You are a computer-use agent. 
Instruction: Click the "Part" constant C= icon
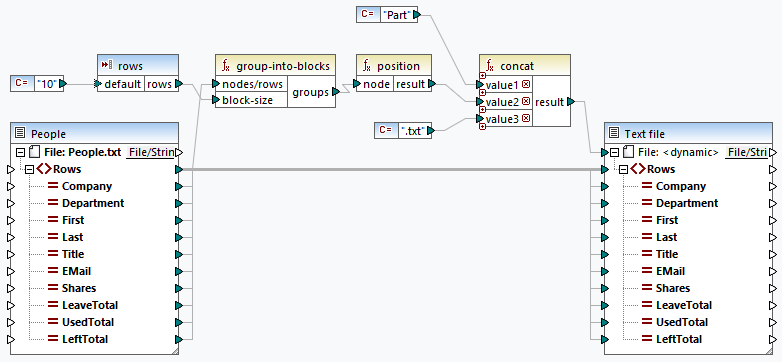pyautogui.click(x=368, y=14)
